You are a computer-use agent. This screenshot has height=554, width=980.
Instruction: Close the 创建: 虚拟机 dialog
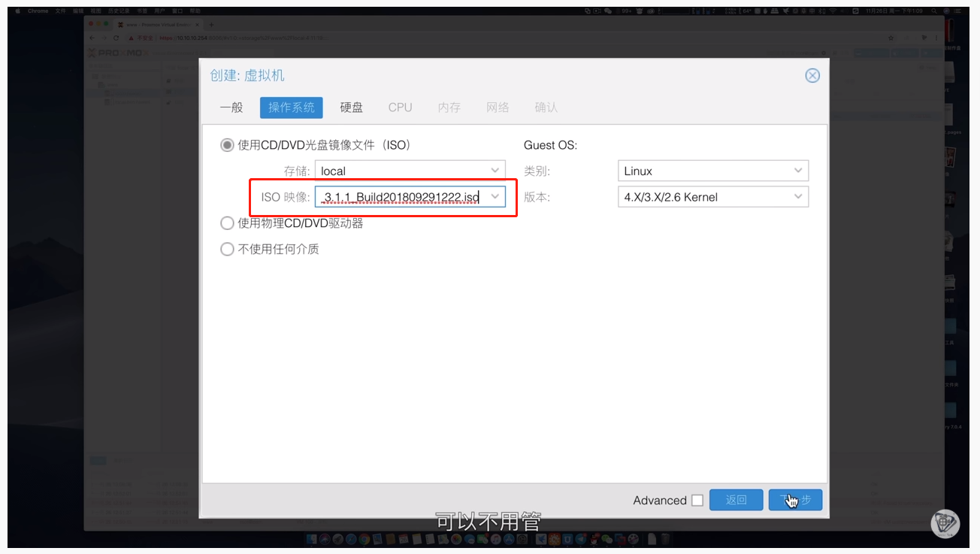coord(812,76)
